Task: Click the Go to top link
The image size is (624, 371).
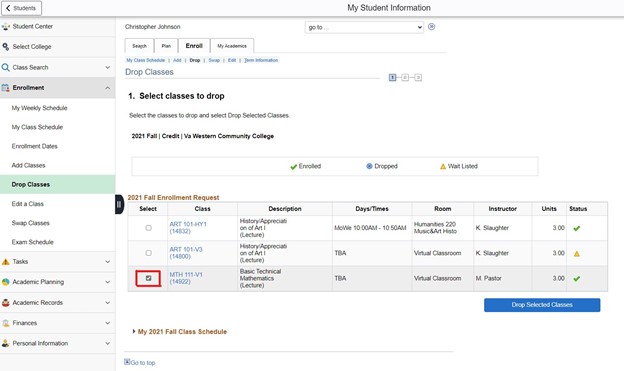Action: pyautogui.click(x=142, y=363)
